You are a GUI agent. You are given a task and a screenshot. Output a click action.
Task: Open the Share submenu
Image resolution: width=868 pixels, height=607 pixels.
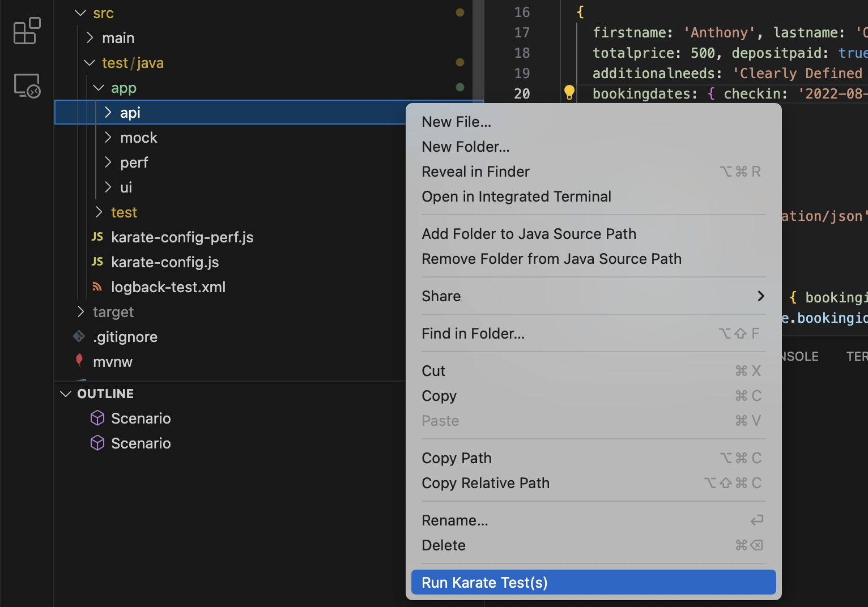click(x=593, y=296)
